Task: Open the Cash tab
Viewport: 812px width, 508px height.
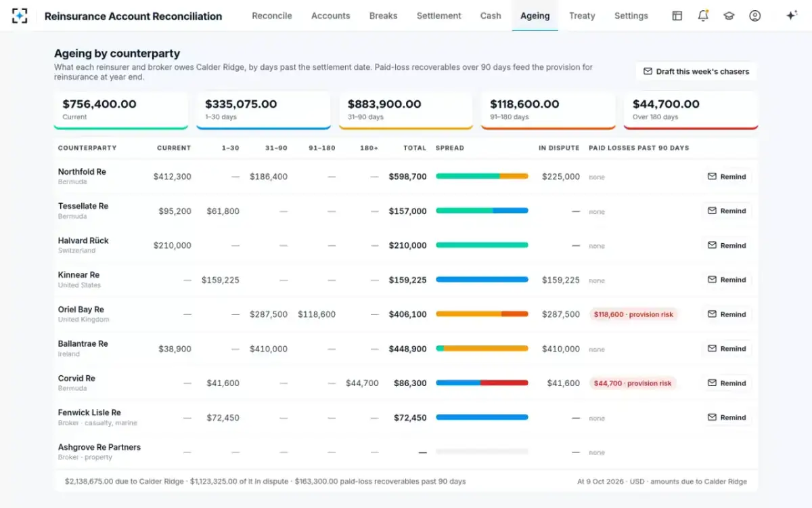Action: (x=491, y=16)
